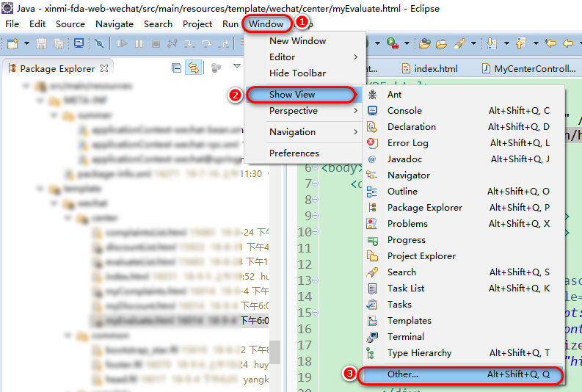Open the Source menu
This screenshot has height=392, width=582.
point(70,24)
